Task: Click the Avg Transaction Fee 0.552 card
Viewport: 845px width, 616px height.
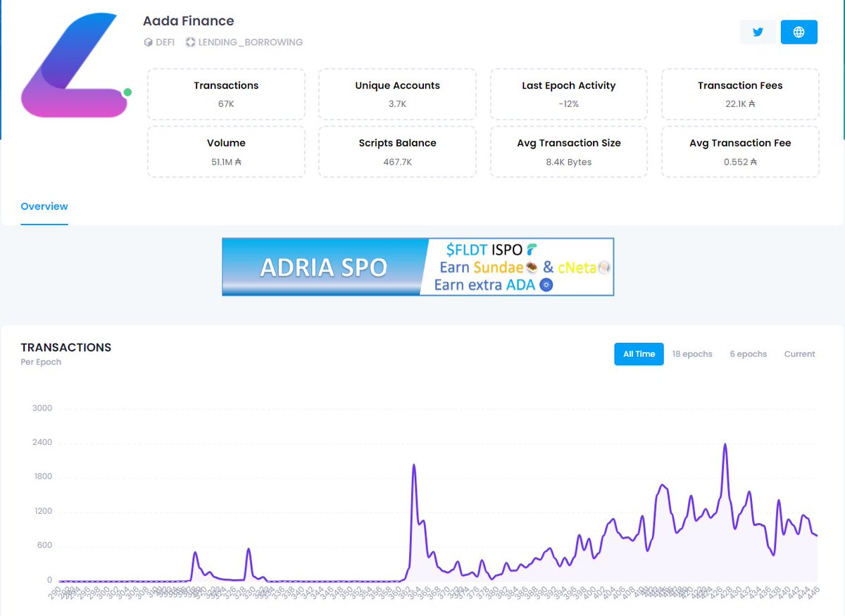Action: 740,151
